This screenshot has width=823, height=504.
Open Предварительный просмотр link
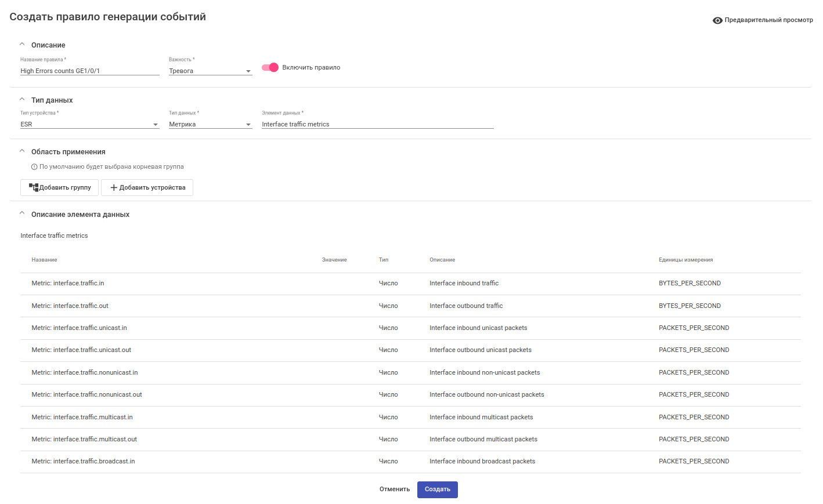[768, 20]
